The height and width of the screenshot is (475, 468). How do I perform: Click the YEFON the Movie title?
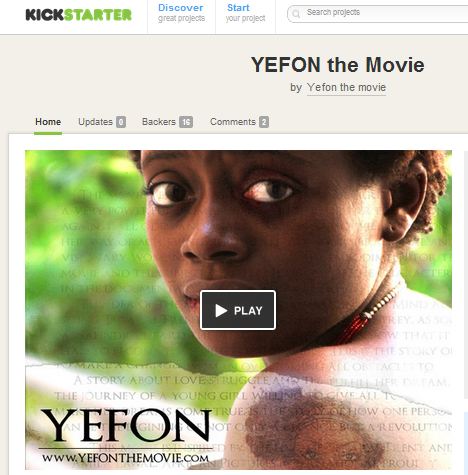click(x=338, y=65)
